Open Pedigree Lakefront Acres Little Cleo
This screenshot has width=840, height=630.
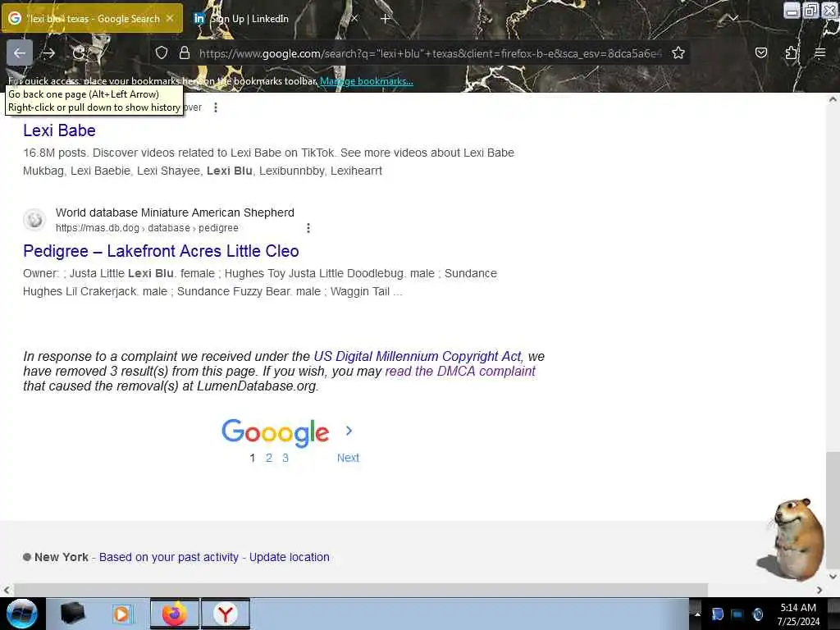pos(161,251)
